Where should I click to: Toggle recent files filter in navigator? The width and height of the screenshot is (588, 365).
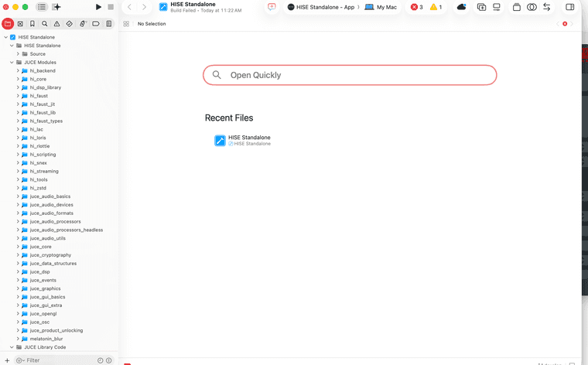tap(100, 360)
